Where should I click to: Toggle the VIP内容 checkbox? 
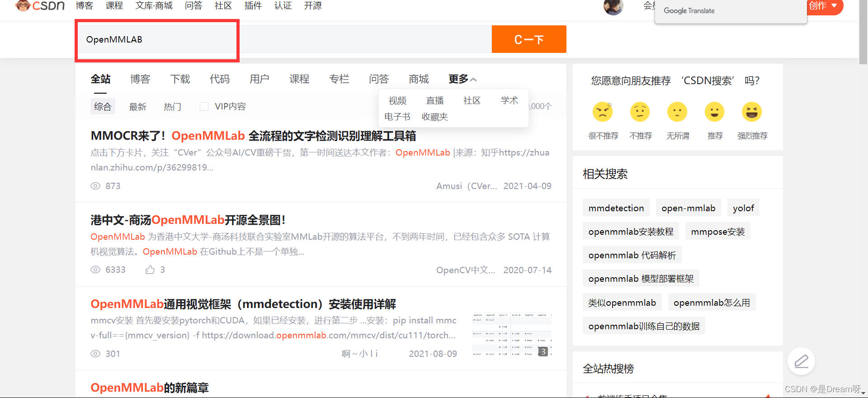point(204,106)
